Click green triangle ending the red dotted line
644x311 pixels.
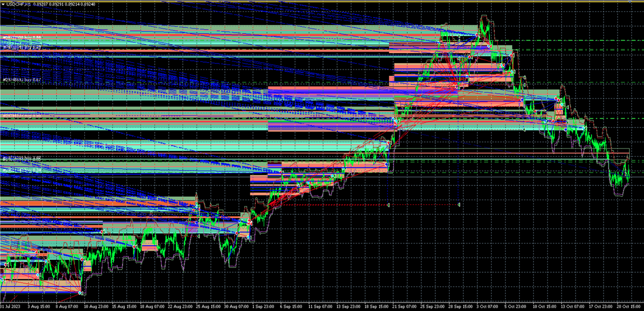point(458,204)
